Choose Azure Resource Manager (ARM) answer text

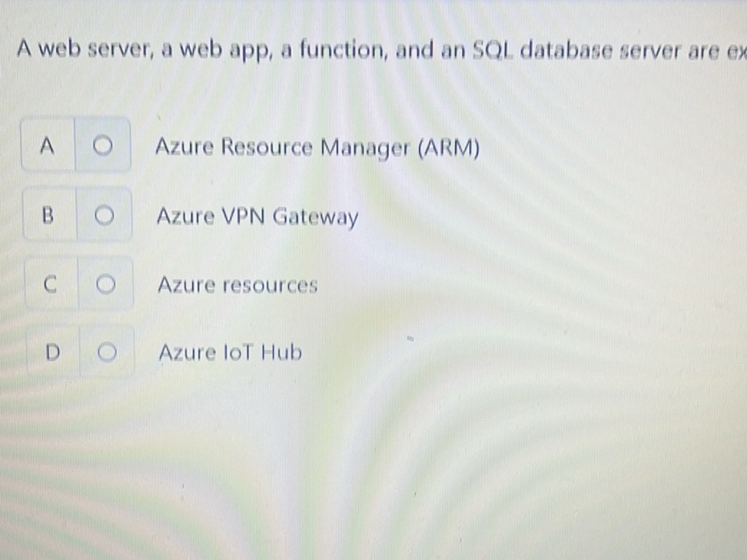pyautogui.click(x=317, y=147)
